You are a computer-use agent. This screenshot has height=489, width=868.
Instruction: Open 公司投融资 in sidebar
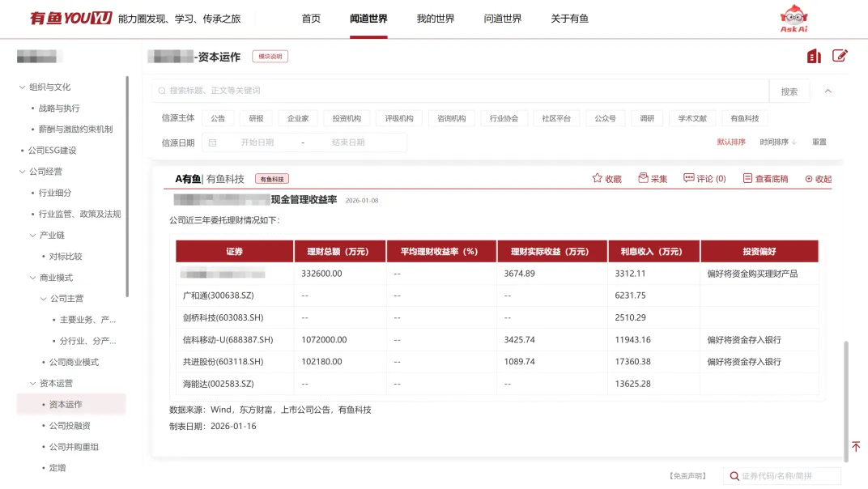tap(70, 426)
